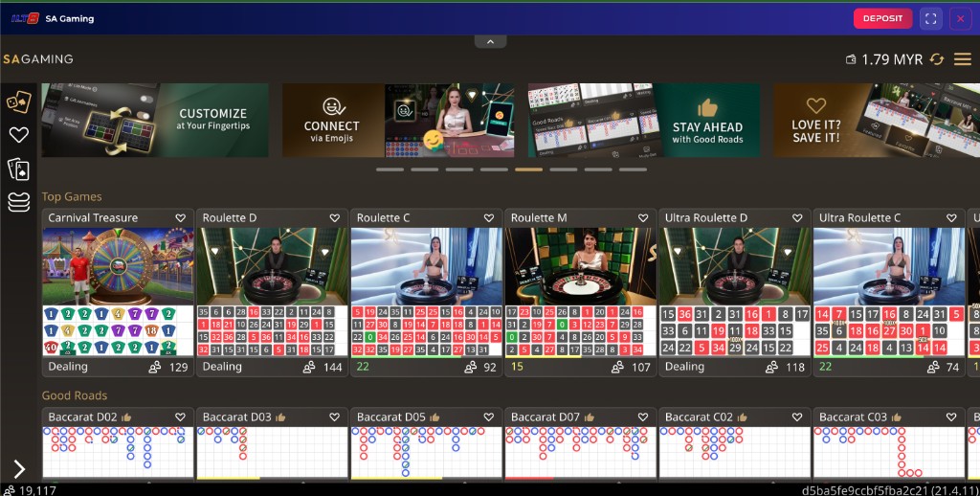This screenshot has width=980, height=496.
Task: Open the Baccarat D02 road map
Action: pyautogui.click(x=118, y=453)
